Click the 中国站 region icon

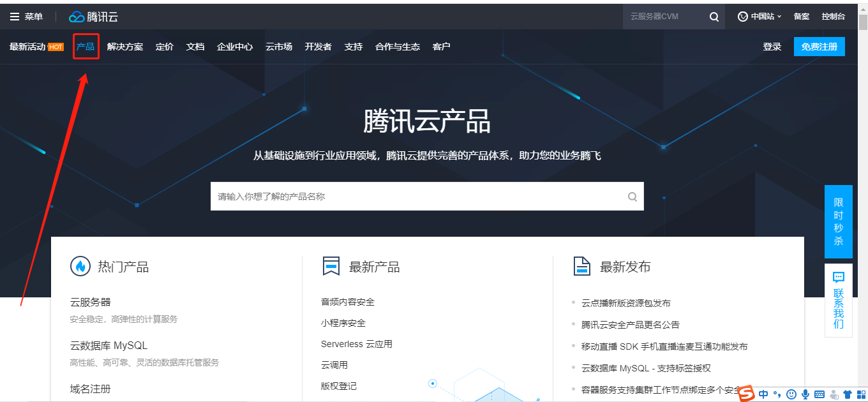[x=743, y=17]
